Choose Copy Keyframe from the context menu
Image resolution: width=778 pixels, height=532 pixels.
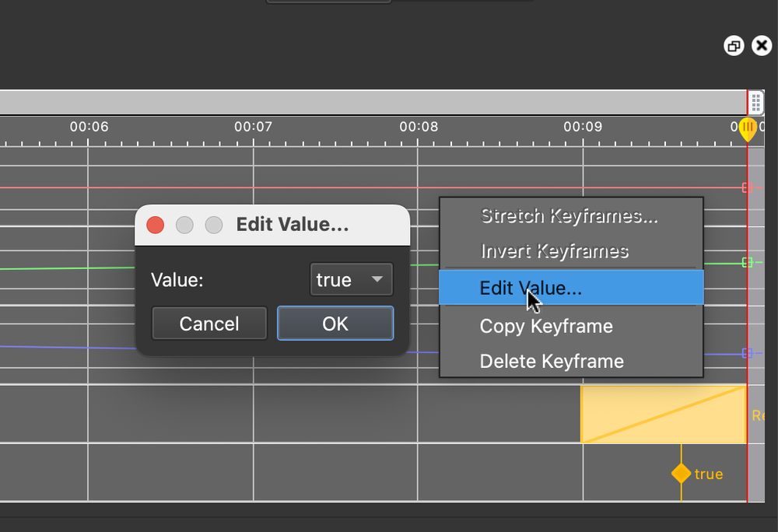point(546,326)
